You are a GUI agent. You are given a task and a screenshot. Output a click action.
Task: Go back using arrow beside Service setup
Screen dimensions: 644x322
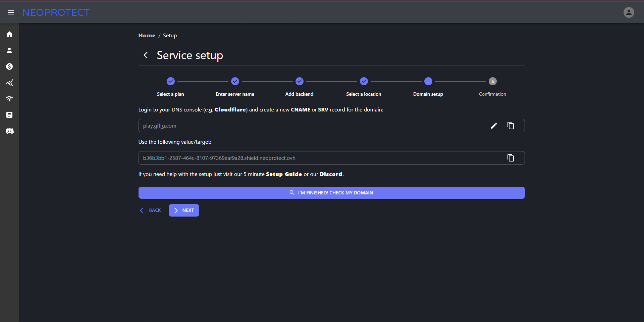[x=146, y=55]
